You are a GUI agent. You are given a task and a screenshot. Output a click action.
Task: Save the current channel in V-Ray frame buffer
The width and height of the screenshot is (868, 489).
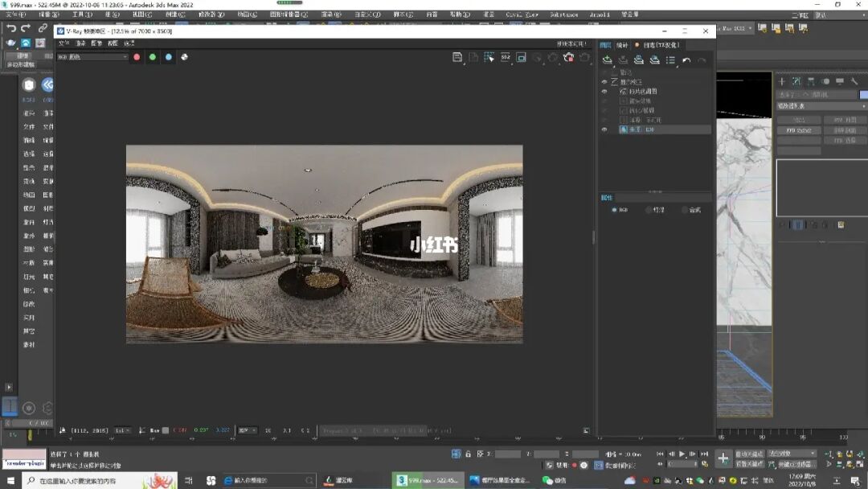coord(457,57)
